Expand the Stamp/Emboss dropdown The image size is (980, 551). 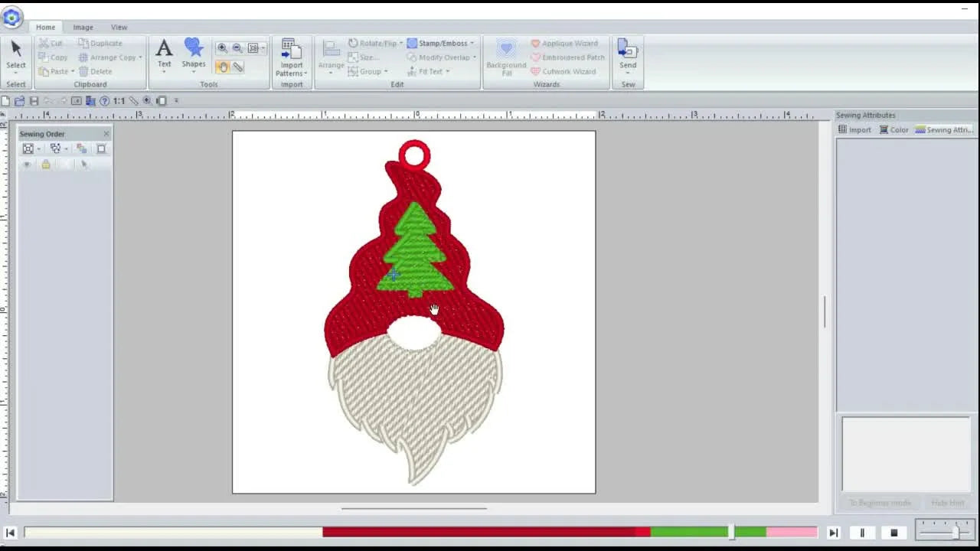coord(472,44)
